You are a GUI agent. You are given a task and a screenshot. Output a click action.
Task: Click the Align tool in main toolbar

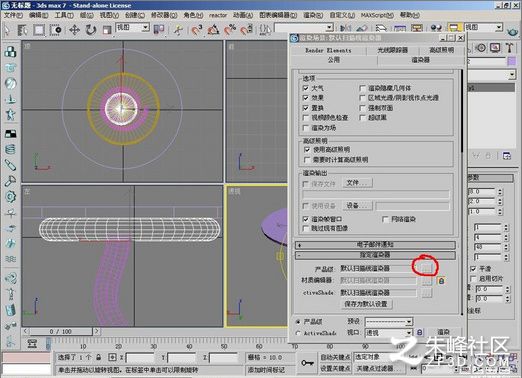tap(362, 29)
